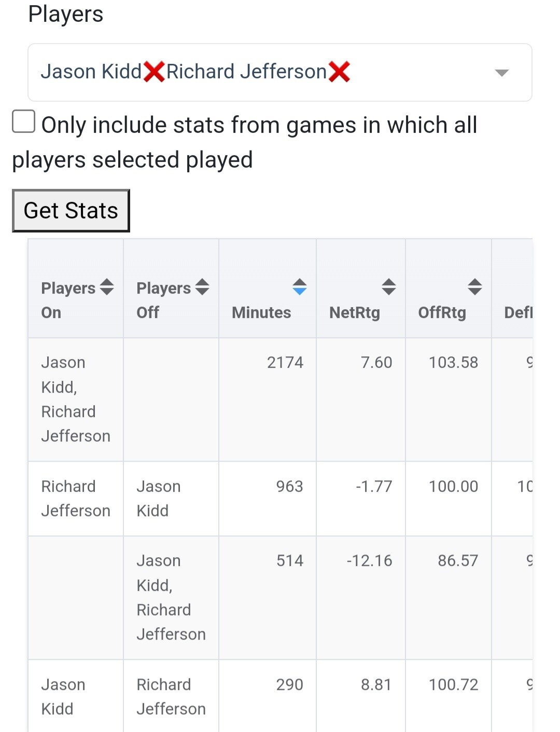This screenshot has height=732, width=560.
Task: Select the 7.60 NetRtg cell
Action: pyautogui.click(x=376, y=362)
